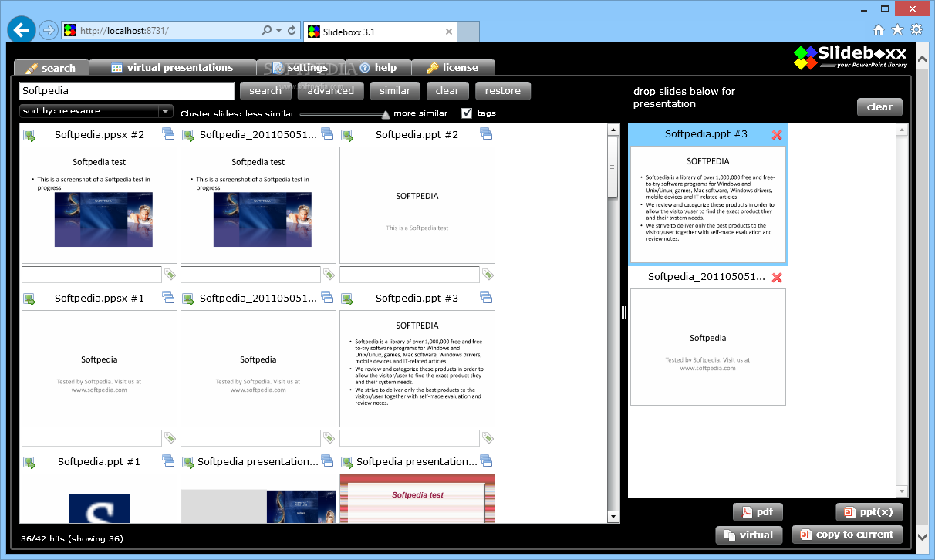Click browser page scroll down arrow
Screen dimensions: 935x560
(922, 536)
